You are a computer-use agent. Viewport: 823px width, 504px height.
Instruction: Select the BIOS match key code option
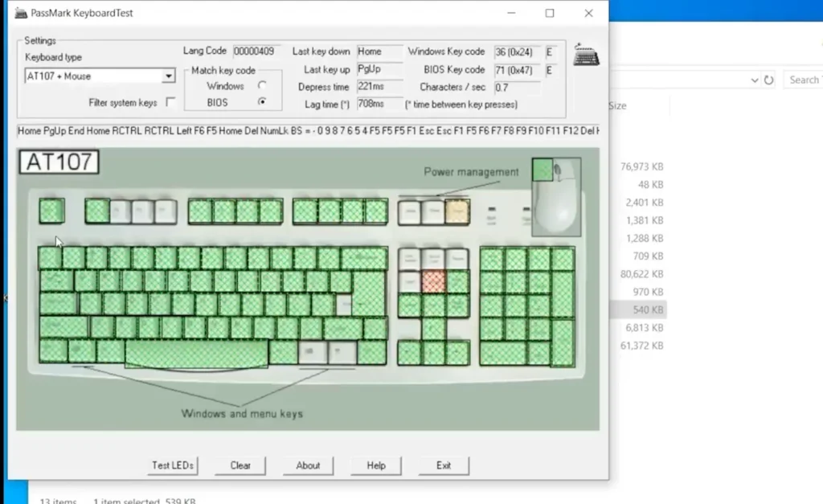(x=261, y=102)
